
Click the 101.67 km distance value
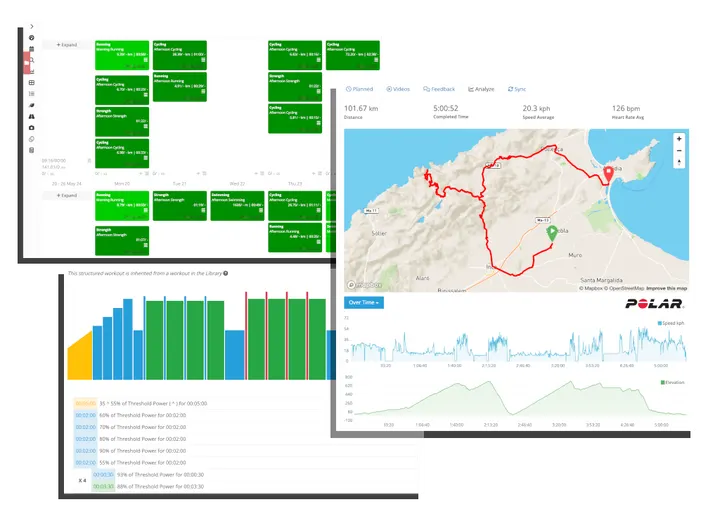(361, 108)
